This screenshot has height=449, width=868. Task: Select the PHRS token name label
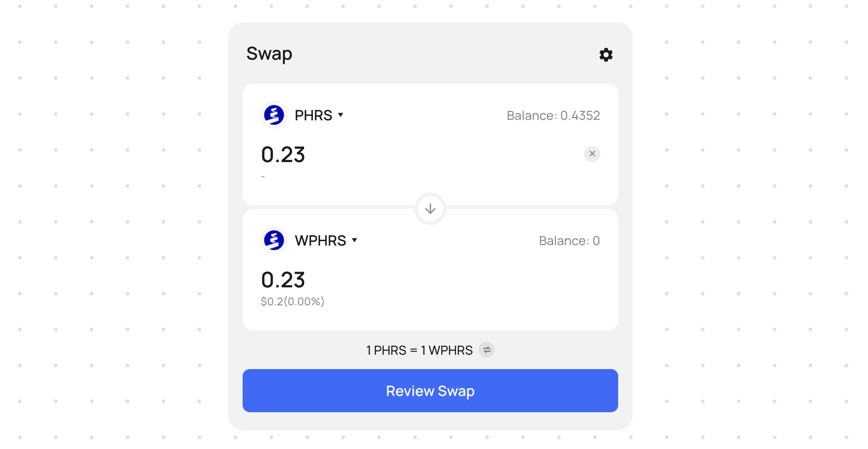[x=313, y=115]
